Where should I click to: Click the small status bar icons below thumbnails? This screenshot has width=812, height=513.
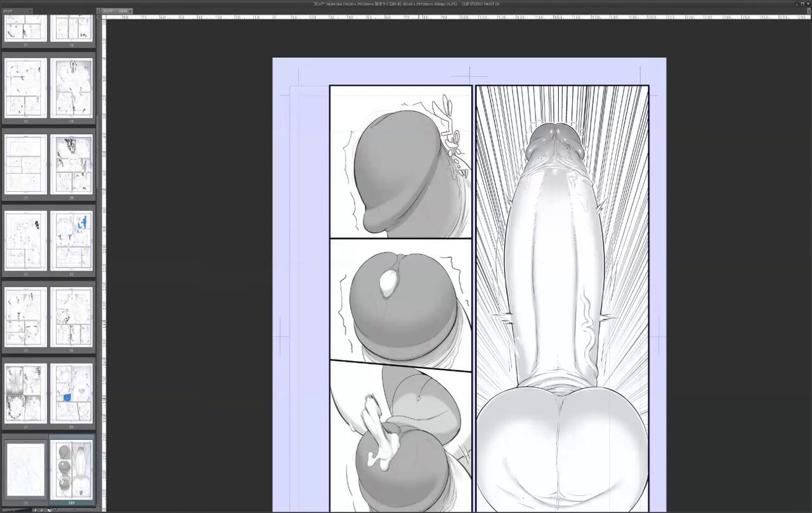43,510
